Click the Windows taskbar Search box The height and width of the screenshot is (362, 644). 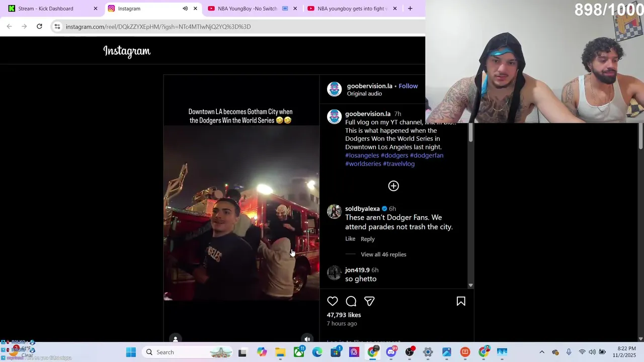[187, 352]
